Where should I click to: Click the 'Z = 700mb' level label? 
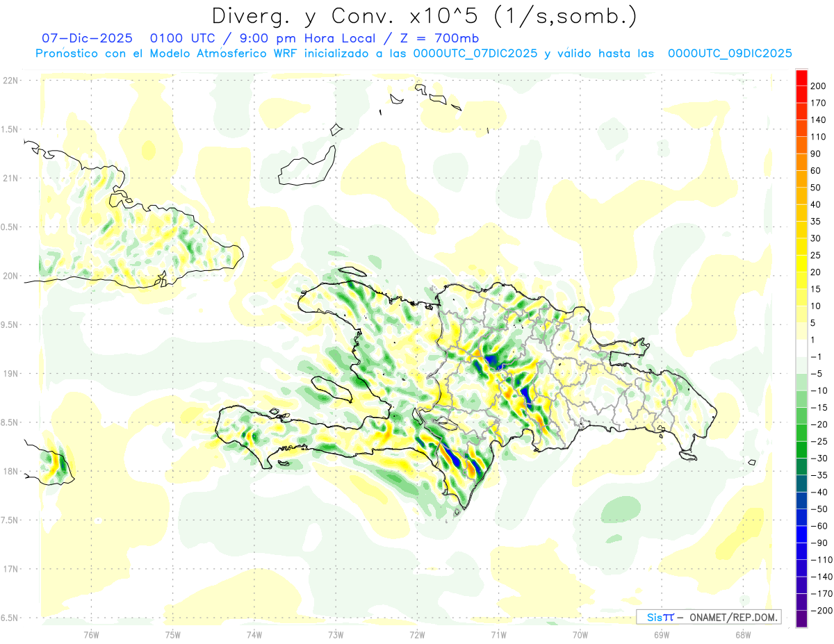pyautogui.click(x=439, y=38)
